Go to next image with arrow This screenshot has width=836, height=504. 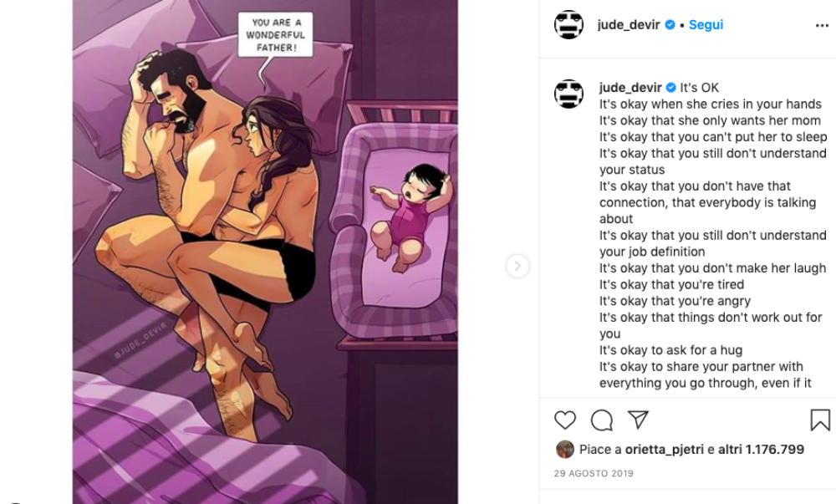517,266
